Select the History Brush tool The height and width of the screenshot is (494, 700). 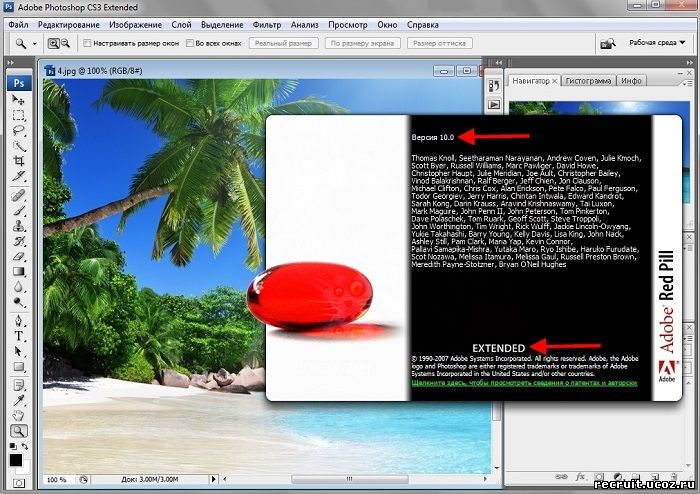pos(18,241)
